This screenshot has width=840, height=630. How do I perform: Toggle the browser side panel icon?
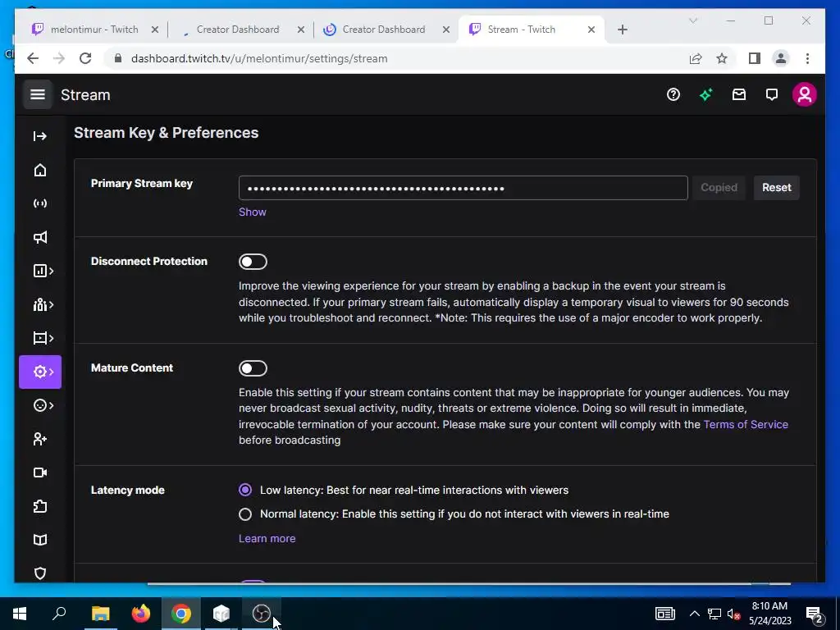click(x=755, y=58)
